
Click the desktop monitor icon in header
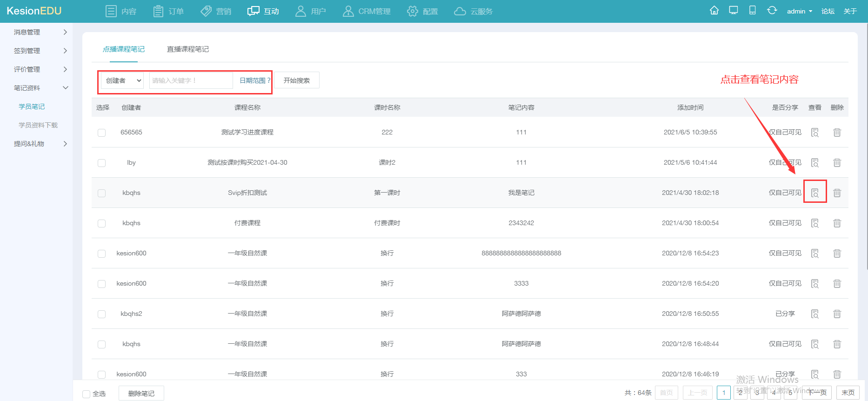pyautogui.click(x=734, y=11)
